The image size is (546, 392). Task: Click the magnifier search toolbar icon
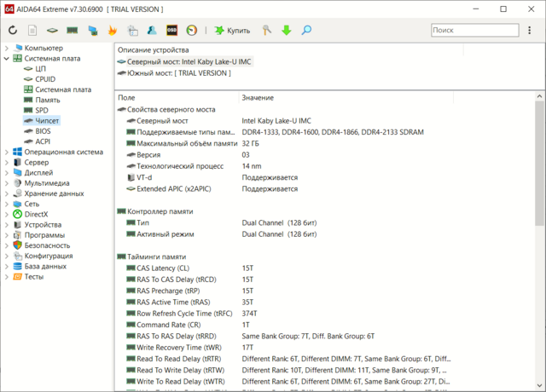coord(306,31)
